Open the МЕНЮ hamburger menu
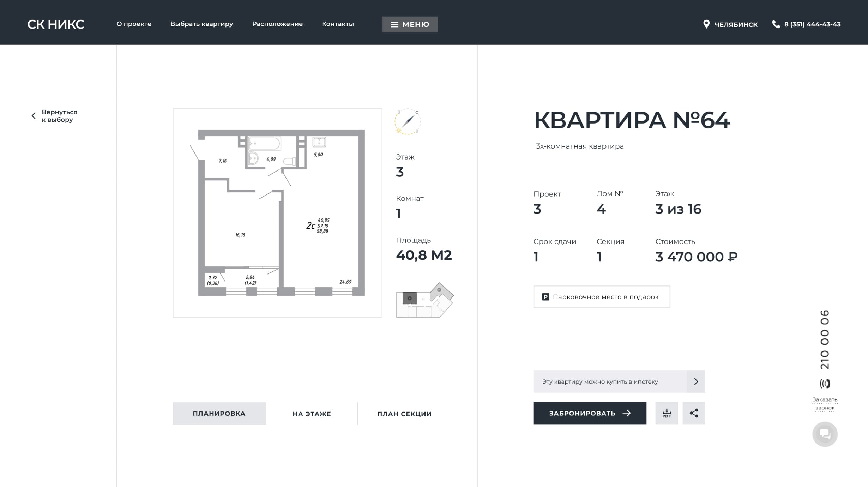 point(410,24)
